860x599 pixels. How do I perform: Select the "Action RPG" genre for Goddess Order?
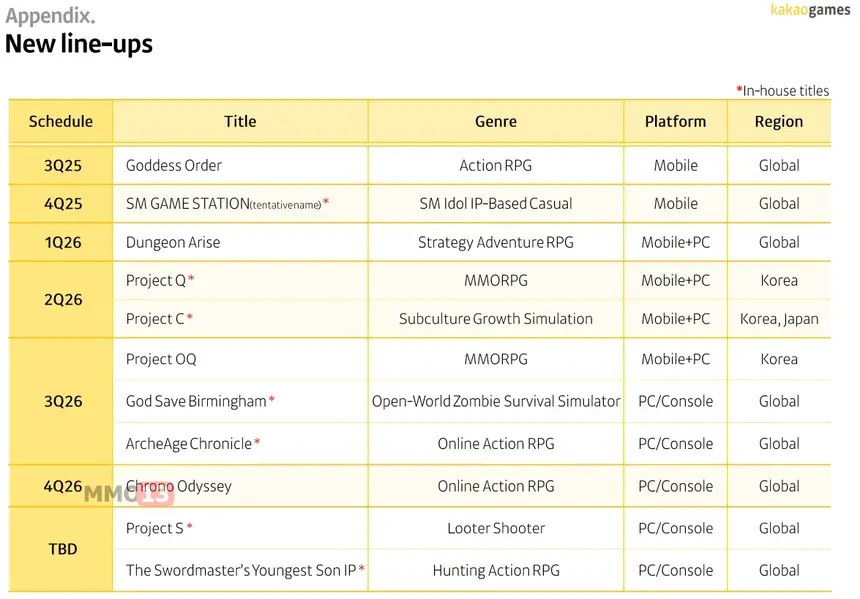(x=496, y=166)
